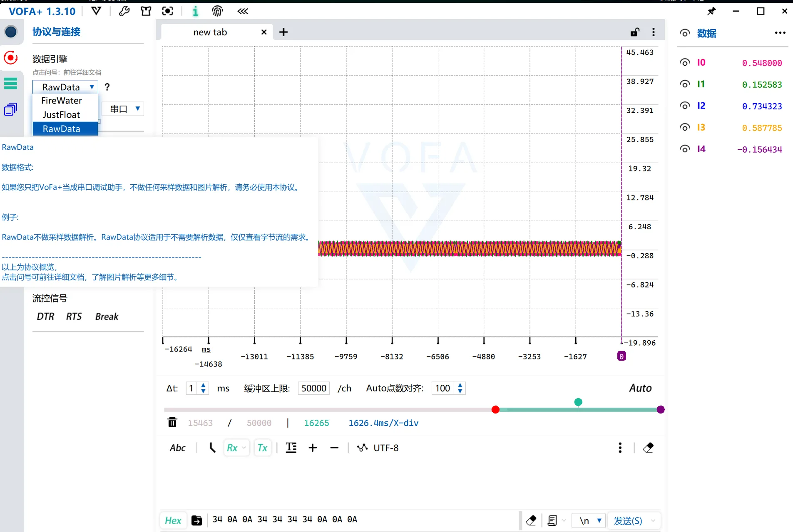Click the eraser icon in send bar
The image size is (793, 532).
pyautogui.click(x=531, y=520)
